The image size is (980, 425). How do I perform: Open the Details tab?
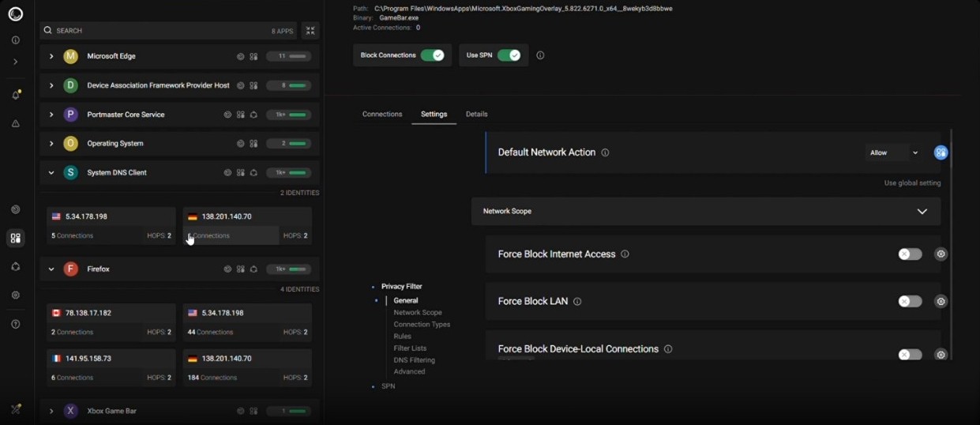click(476, 115)
